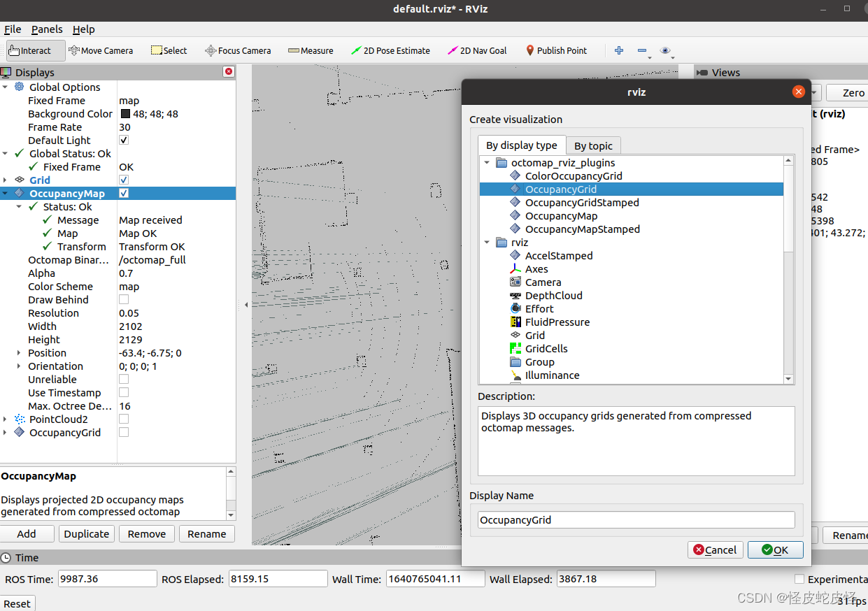The image size is (868, 611).
Task: Choose the Illuminance display type
Action: (x=552, y=375)
